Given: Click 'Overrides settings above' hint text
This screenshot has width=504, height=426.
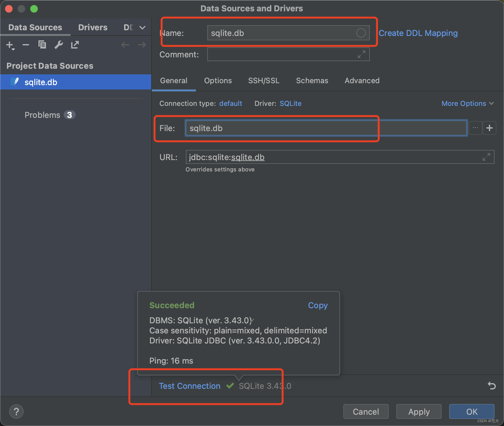Looking at the screenshot, I should [220, 170].
